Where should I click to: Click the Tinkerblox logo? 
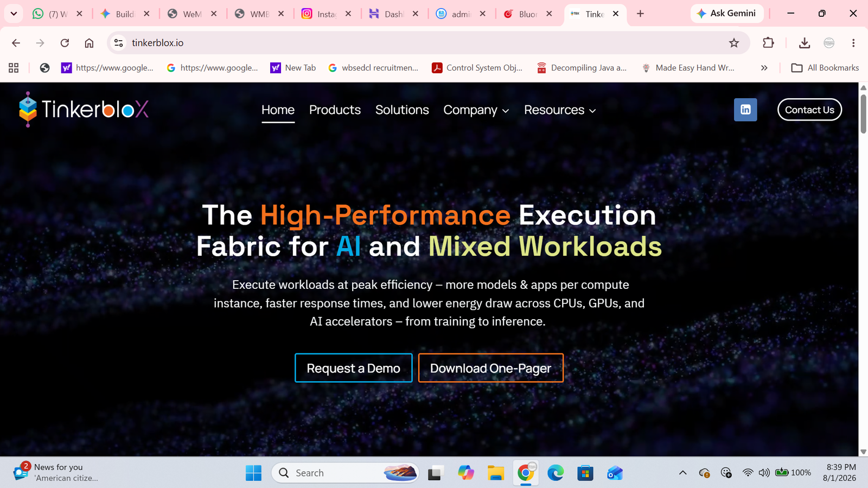coord(84,110)
